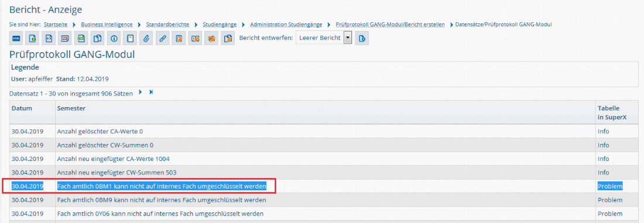644x223 pixels.
Task: Go to next page of records
Action: (x=141, y=92)
